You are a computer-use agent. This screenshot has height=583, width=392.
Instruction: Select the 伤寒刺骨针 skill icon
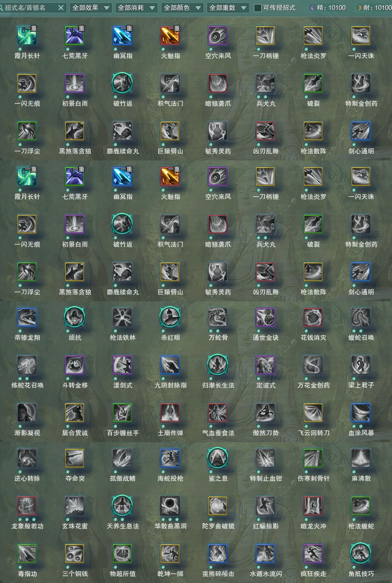[x=314, y=458]
